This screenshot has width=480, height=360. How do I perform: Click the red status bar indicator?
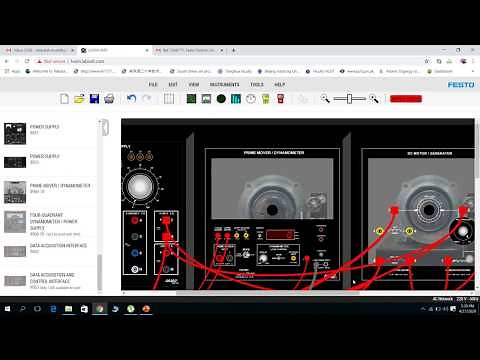click(406, 99)
